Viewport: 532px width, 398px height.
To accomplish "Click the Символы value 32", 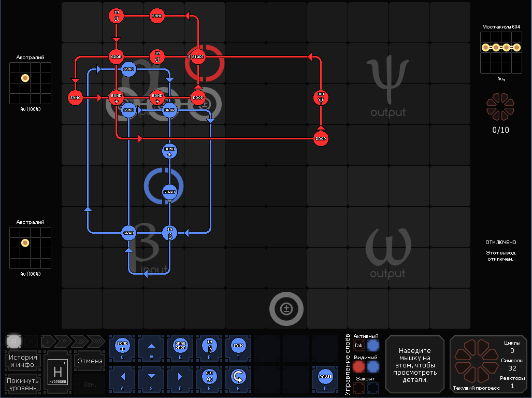I will [512, 368].
